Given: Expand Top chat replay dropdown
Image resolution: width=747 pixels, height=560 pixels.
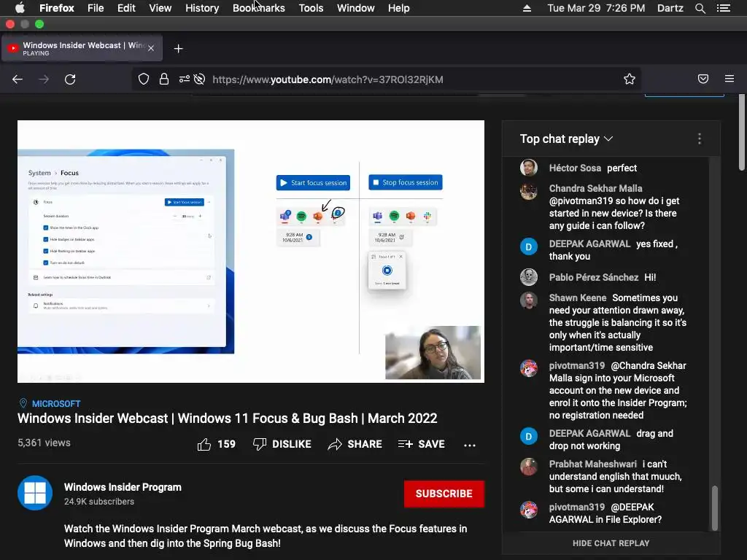Looking at the screenshot, I should click(x=566, y=139).
